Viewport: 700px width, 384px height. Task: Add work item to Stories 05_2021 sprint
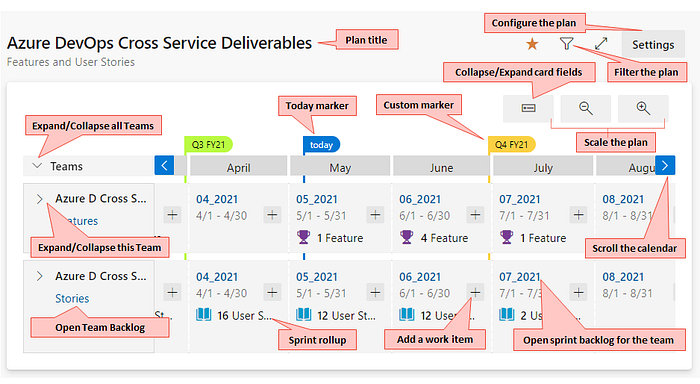click(x=375, y=292)
